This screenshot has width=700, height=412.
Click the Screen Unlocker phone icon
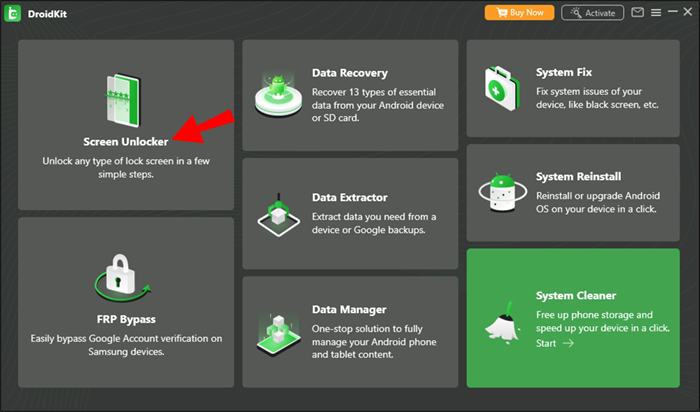pyautogui.click(x=123, y=101)
